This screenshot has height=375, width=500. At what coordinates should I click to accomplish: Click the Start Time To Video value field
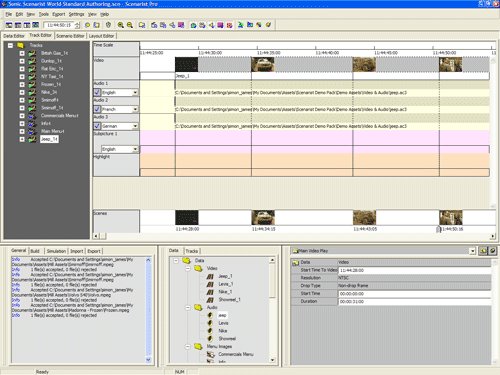click(x=415, y=270)
